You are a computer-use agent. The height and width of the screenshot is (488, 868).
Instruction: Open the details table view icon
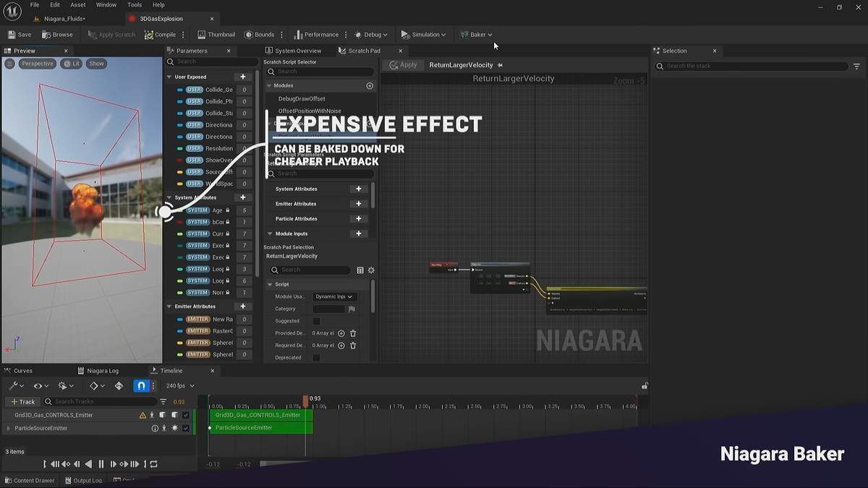point(360,270)
